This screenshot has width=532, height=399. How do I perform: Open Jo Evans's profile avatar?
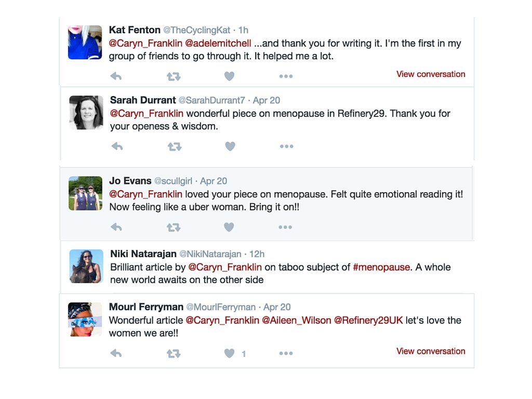pos(86,193)
